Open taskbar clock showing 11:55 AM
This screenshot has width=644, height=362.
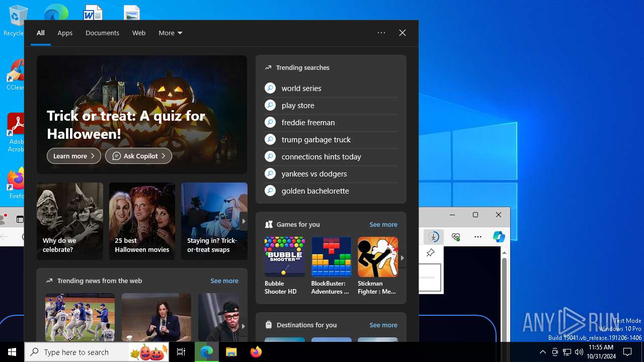click(601, 352)
